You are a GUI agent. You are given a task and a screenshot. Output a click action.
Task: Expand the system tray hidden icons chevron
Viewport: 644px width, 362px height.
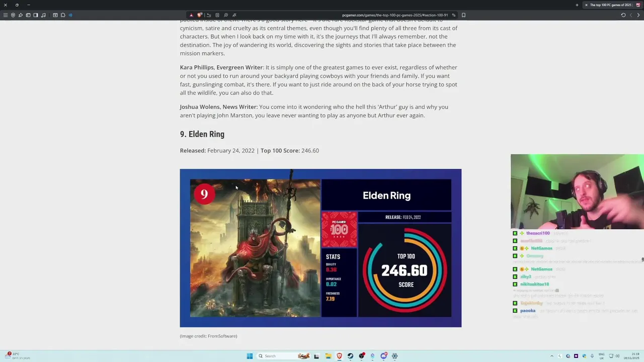point(551,356)
